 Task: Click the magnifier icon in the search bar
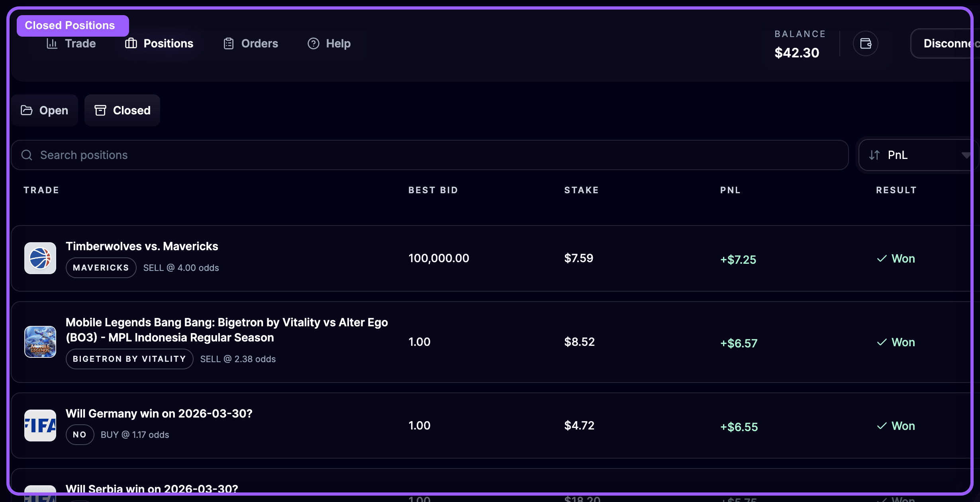27,155
